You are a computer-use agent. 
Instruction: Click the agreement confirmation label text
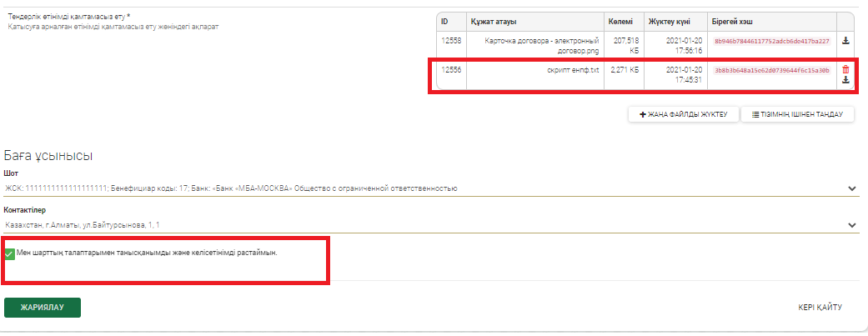coord(146,253)
